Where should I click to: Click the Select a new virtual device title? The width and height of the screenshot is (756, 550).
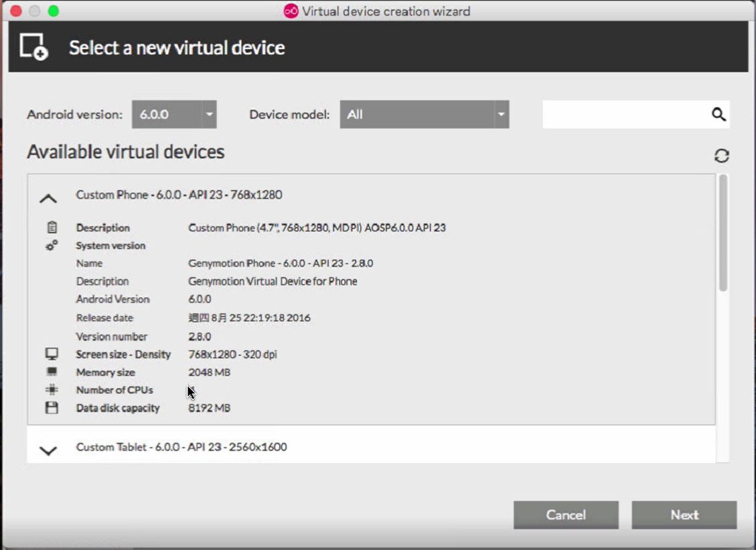pyautogui.click(x=177, y=48)
